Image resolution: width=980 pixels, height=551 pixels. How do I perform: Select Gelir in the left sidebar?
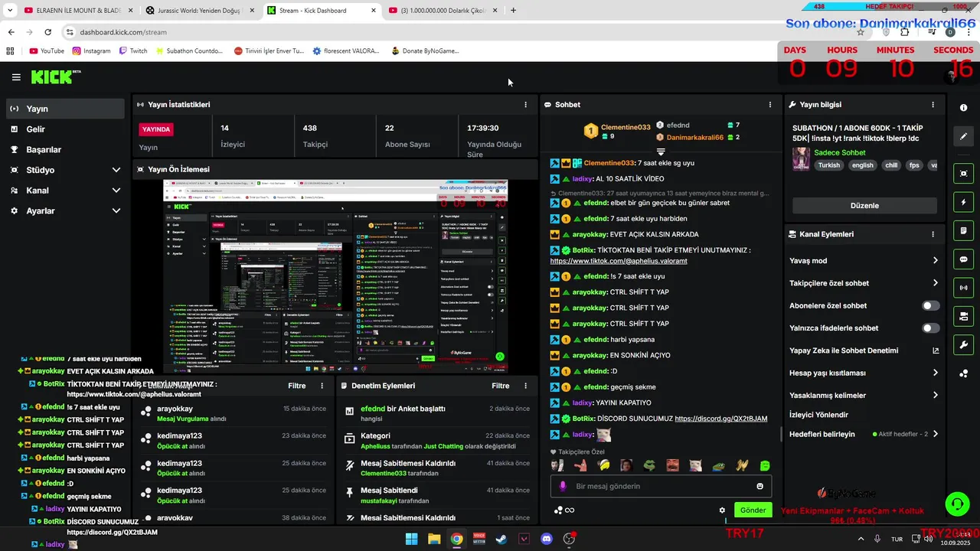coord(65,129)
